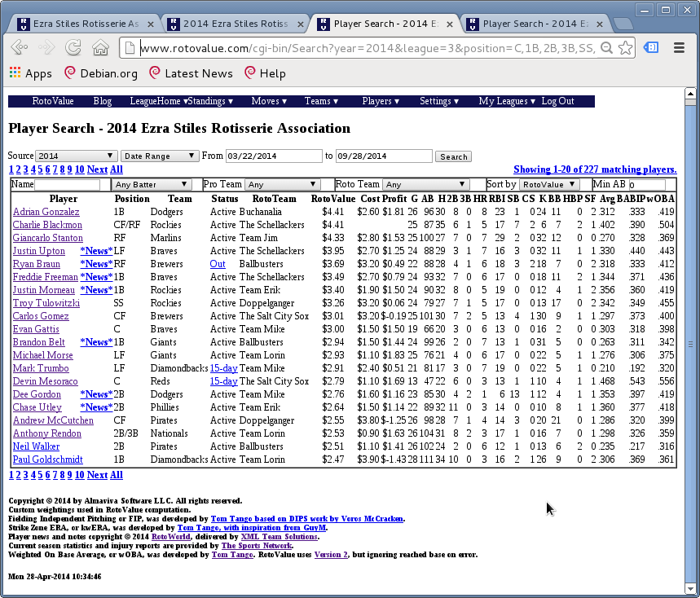
Task: Open the News link for Dee Gordon
Action: click(x=96, y=394)
